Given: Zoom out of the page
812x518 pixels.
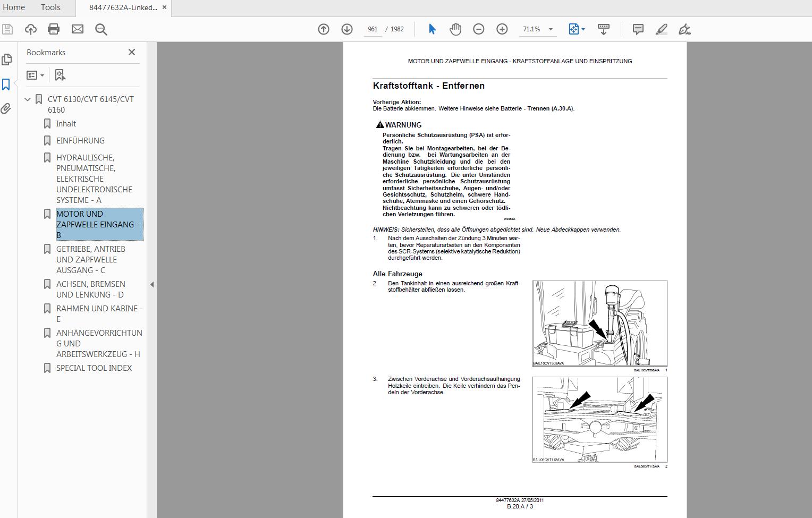Looking at the screenshot, I should tap(478, 29).
